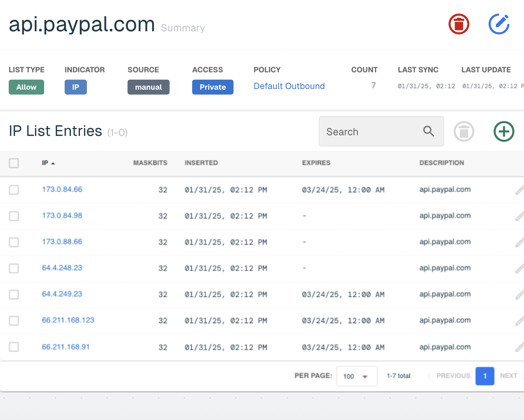This screenshot has height=420, width=524.
Task: Click the search magnifier icon
Action: pos(428,131)
